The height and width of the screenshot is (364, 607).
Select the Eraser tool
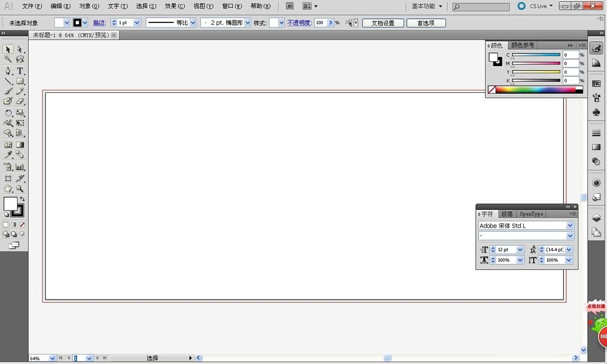(x=20, y=101)
